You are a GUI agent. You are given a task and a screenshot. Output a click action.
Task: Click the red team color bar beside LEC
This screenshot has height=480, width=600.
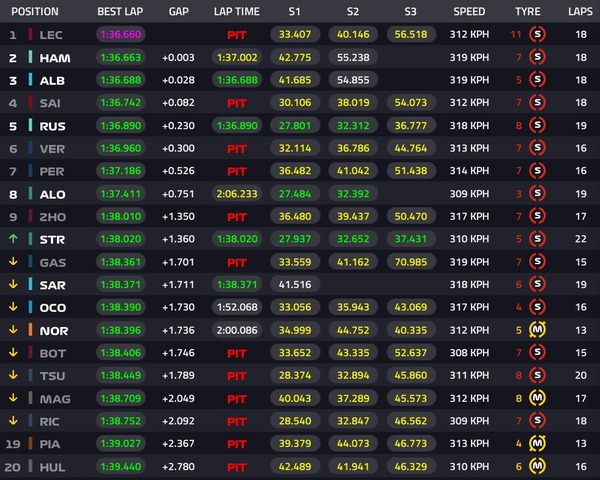coord(30,34)
